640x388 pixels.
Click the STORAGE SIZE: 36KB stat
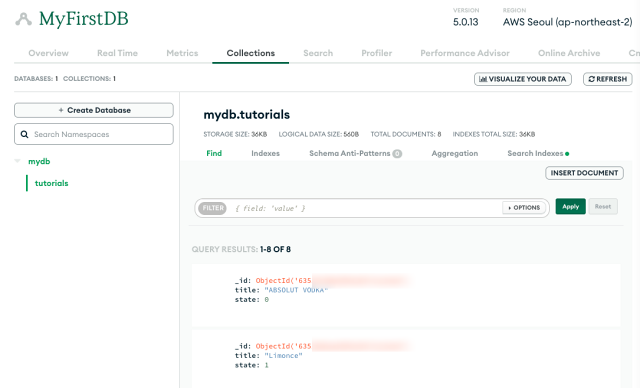235,134
